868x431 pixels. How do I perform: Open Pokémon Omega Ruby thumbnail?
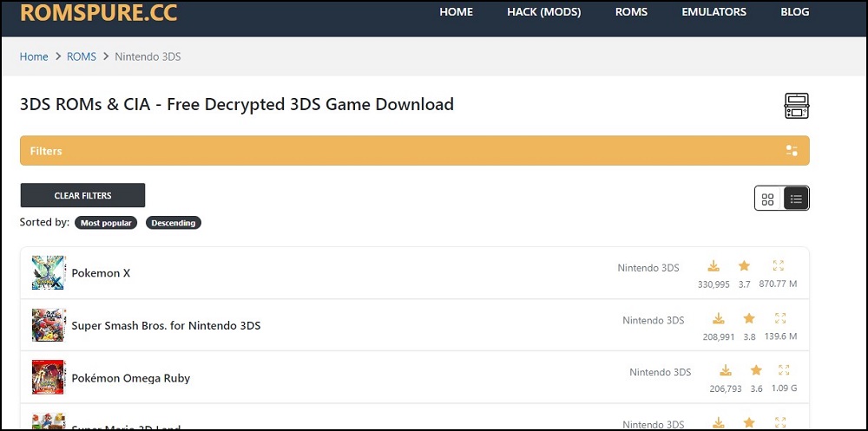48,376
